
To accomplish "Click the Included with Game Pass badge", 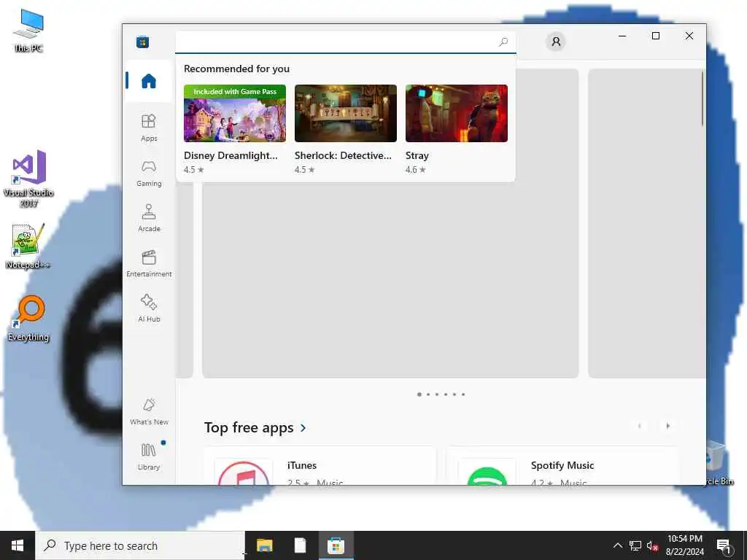I will point(235,91).
